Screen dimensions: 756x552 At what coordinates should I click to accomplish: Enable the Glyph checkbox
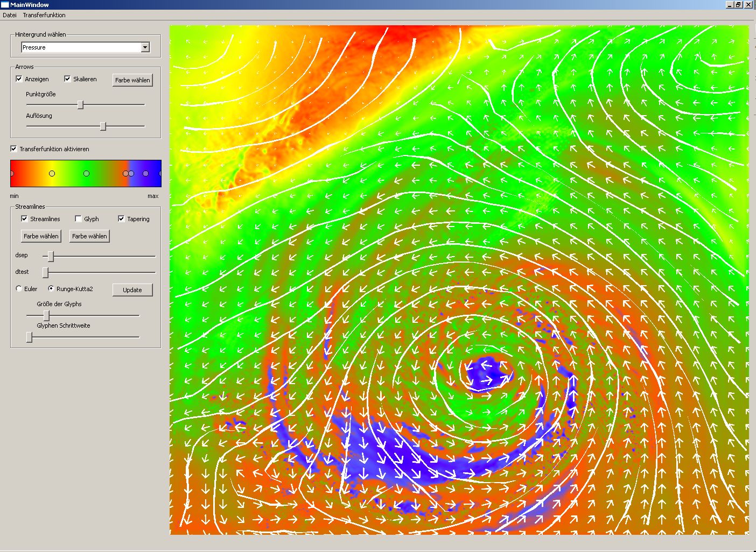coord(79,219)
